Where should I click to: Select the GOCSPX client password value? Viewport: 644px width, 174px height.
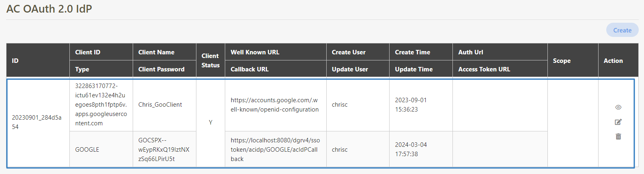[x=164, y=150]
